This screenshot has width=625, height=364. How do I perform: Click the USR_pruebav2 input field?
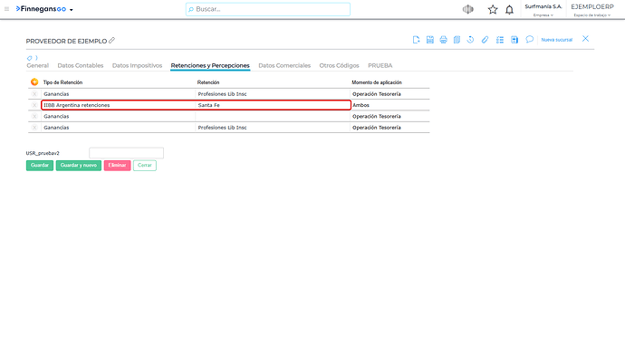pyautogui.click(x=126, y=153)
